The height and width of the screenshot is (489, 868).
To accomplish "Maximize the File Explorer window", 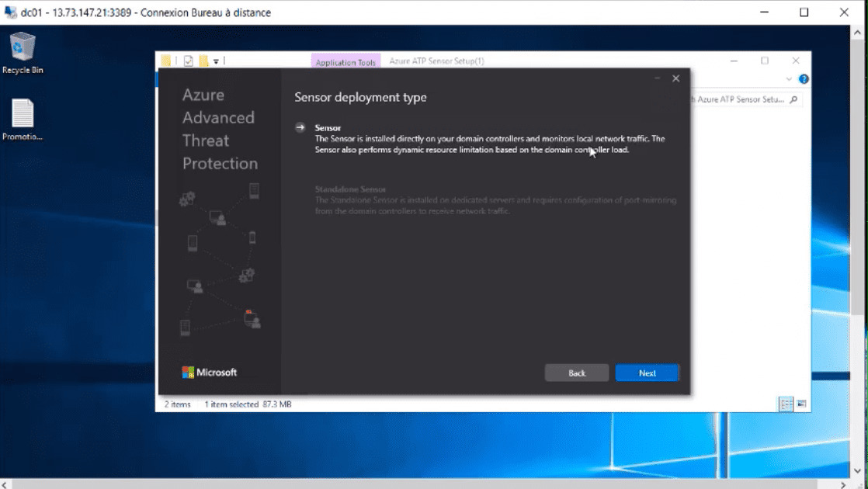I will coord(765,61).
